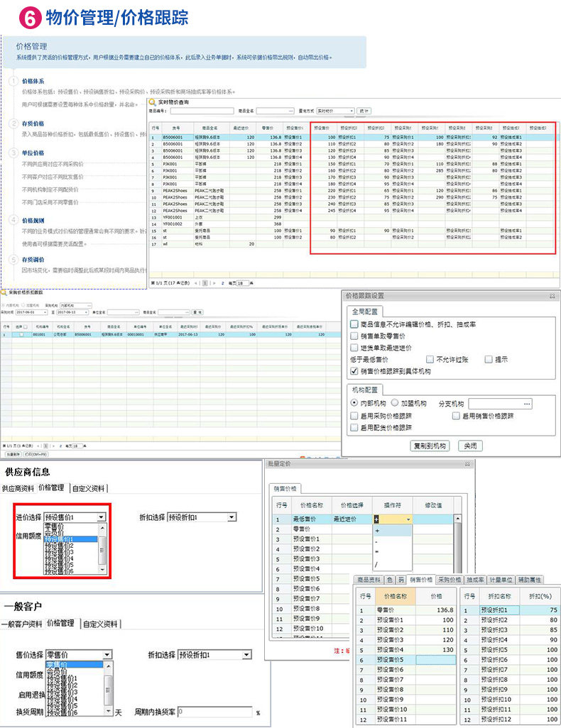This screenshot has width=561, height=728.
Task: Check the 不允许过账 option
Action: (430, 359)
